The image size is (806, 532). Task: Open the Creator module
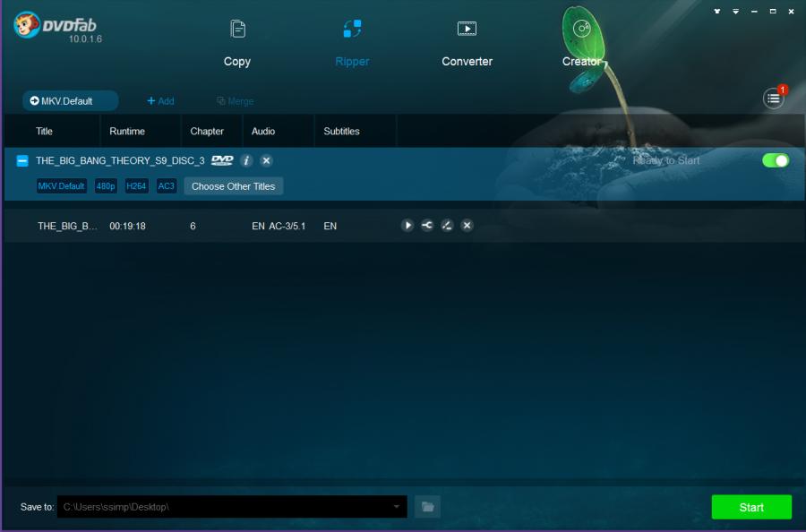(581, 44)
